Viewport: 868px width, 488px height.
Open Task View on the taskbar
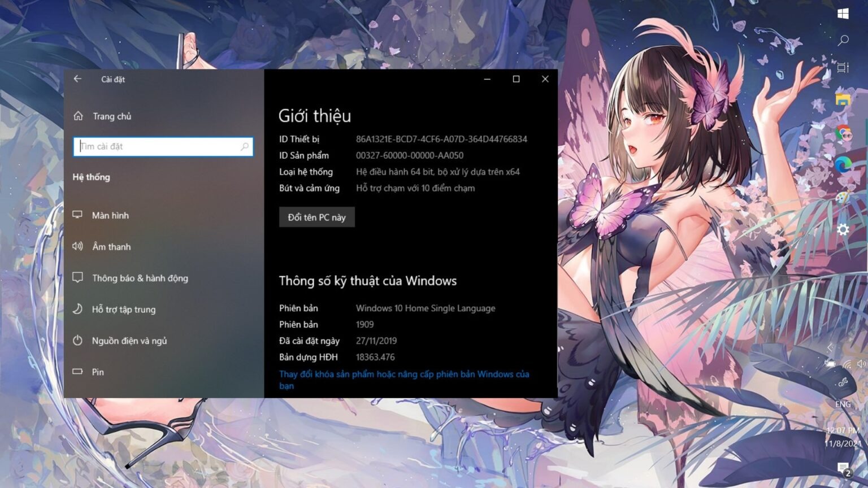(843, 68)
